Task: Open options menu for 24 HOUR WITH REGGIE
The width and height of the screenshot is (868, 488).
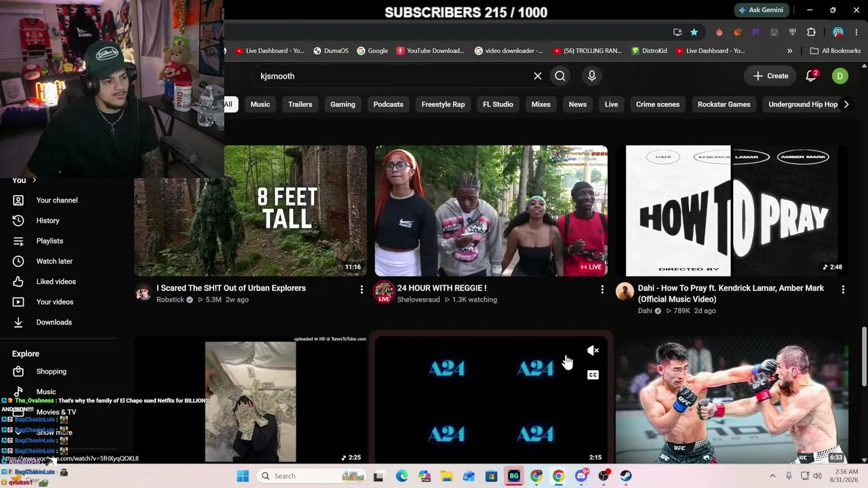Action: 602,289
